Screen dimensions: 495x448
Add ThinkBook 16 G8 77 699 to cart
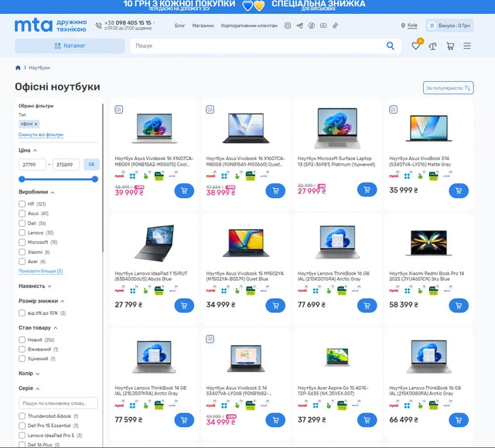tap(367, 306)
